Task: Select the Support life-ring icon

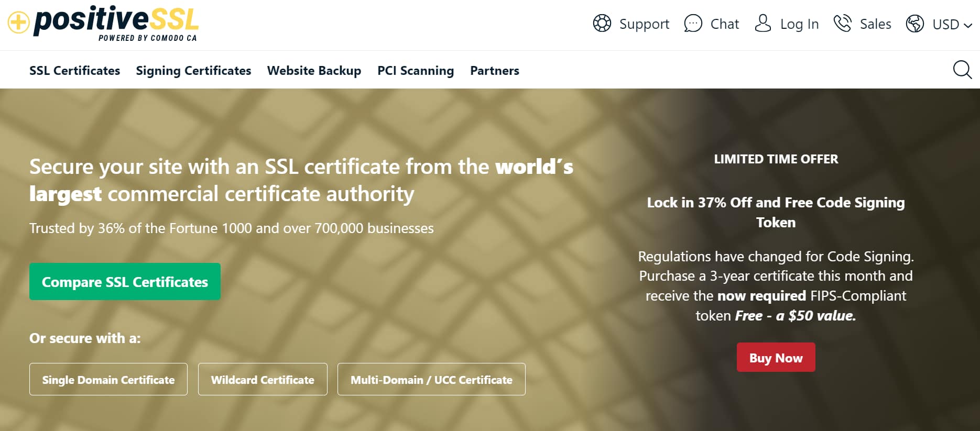Action: [602, 23]
